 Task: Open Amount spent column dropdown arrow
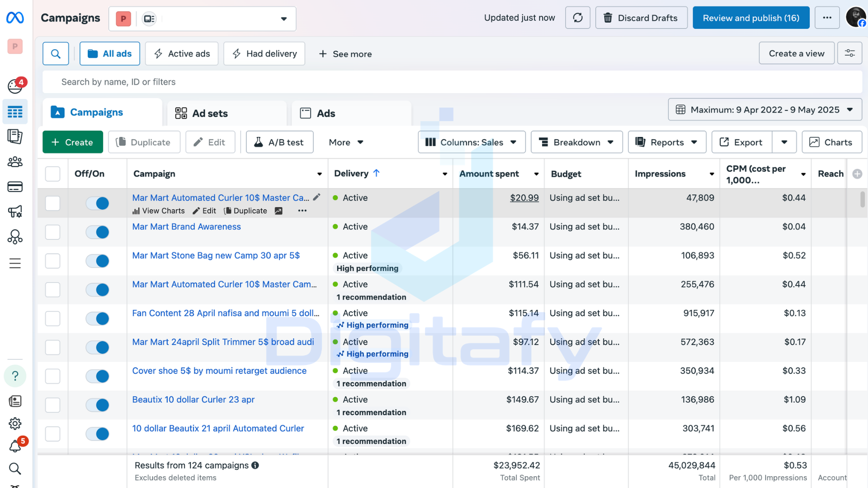click(537, 174)
